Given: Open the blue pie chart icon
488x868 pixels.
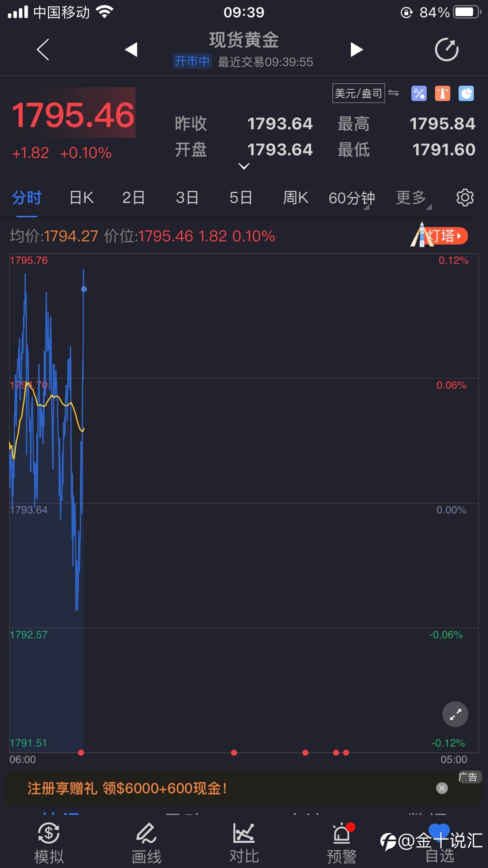Looking at the screenshot, I should coord(466,94).
